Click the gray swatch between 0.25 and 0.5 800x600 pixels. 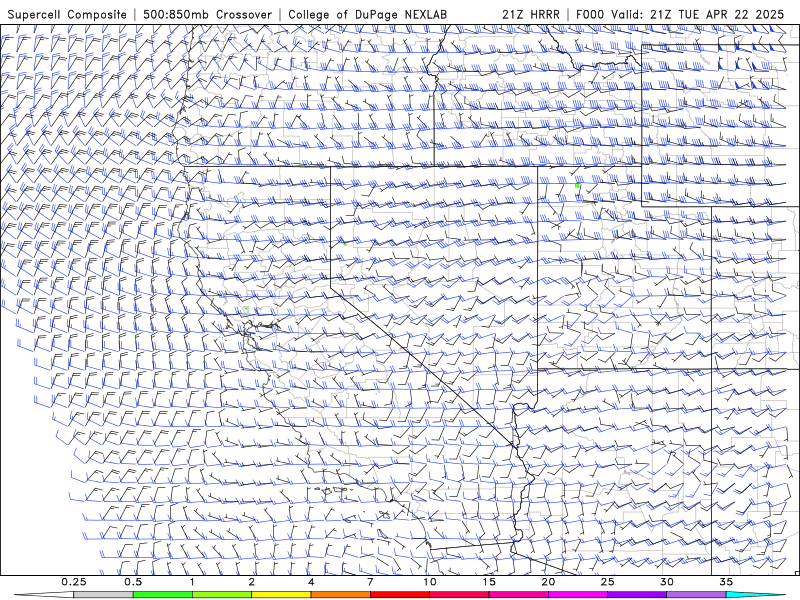coord(103,595)
